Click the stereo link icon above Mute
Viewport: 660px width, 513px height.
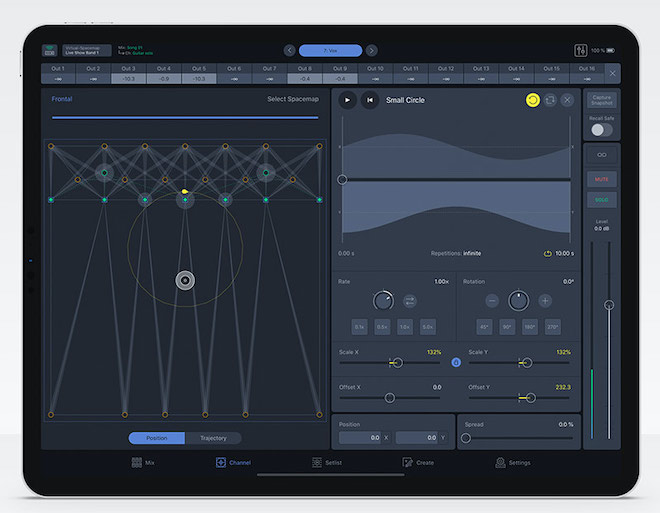click(x=601, y=155)
